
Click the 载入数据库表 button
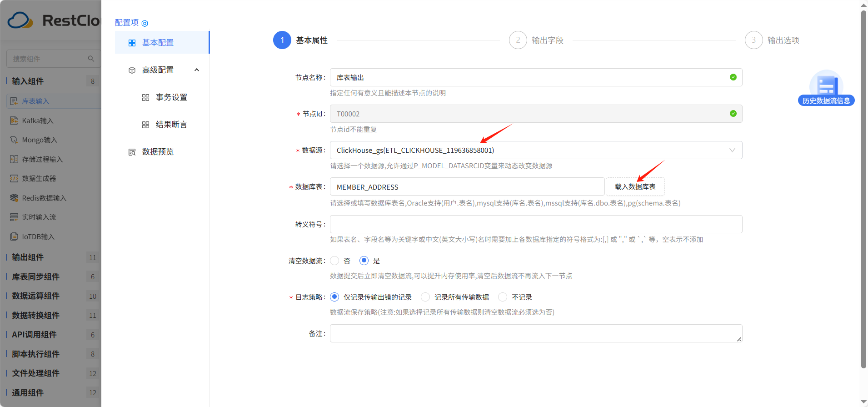tap(635, 186)
